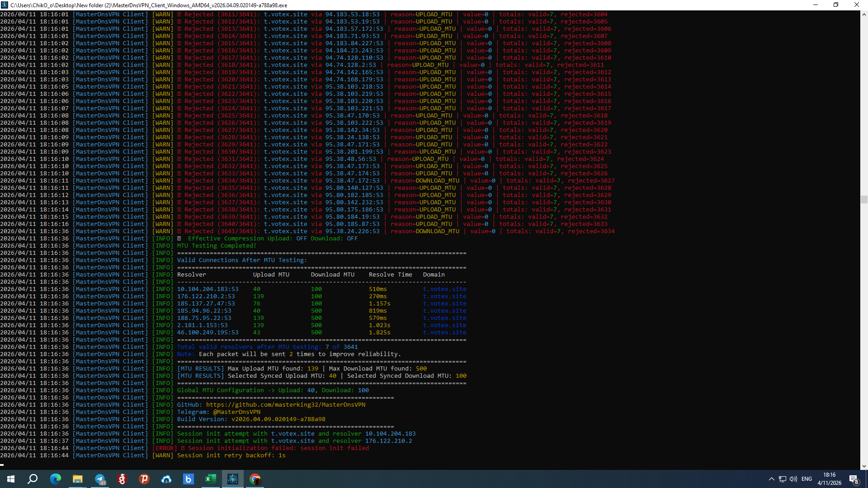Launch Microsoft Edge from the taskbar
Viewport: 868px width, 488px height.
56,479
